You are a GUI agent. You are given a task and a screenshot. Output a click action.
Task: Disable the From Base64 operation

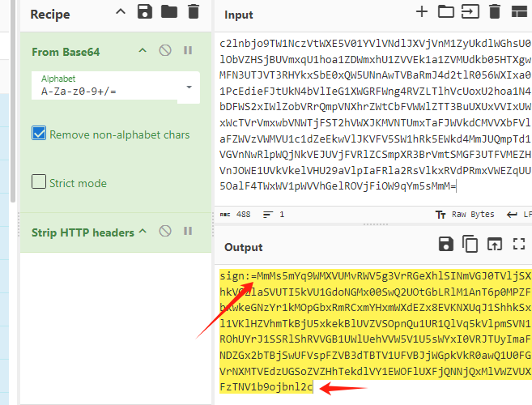click(165, 51)
